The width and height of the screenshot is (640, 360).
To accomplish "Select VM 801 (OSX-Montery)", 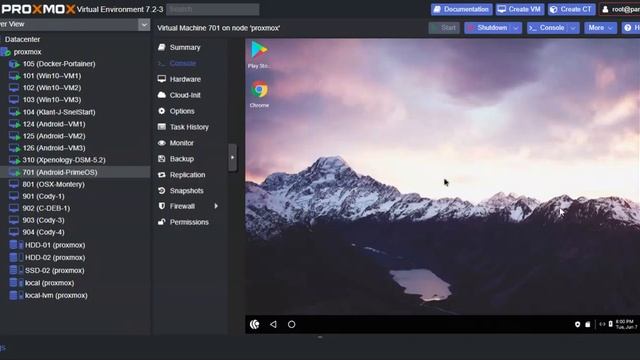I will 53,184.
